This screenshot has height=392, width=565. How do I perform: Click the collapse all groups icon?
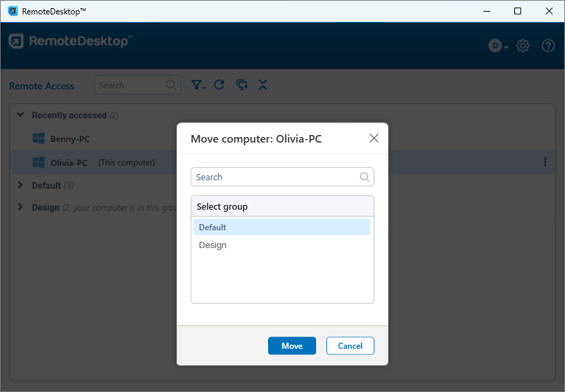point(263,85)
